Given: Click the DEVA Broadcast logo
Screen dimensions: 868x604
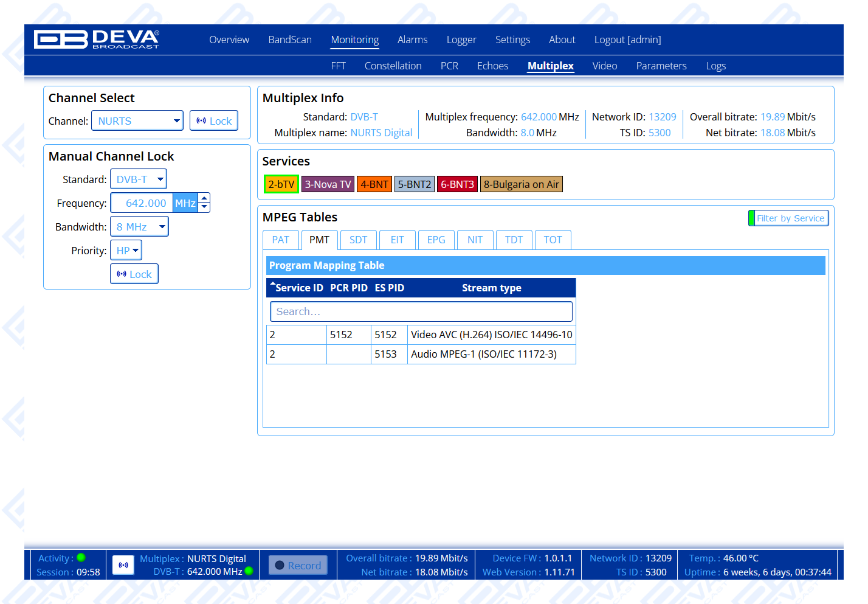Looking at the screenshot, I should pyautogui.click(x=97, y=40).
